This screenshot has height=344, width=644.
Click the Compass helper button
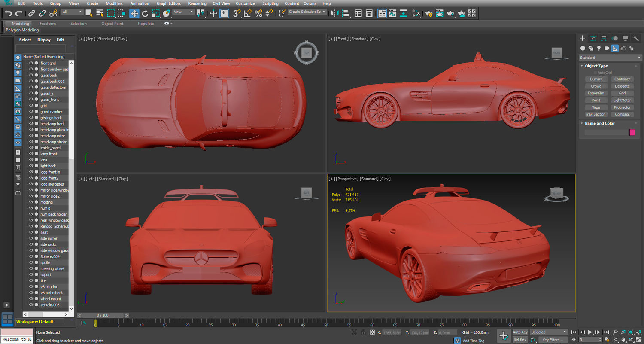pos(622,114)
